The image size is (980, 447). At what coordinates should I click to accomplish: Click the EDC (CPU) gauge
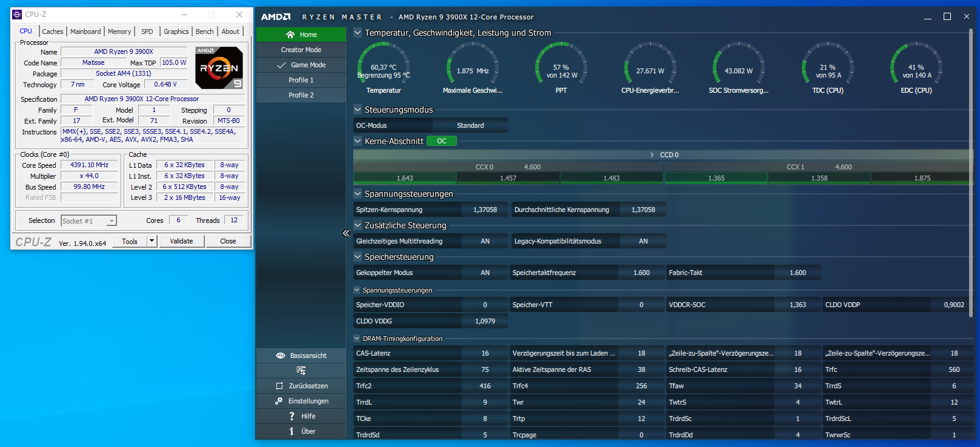916,64
